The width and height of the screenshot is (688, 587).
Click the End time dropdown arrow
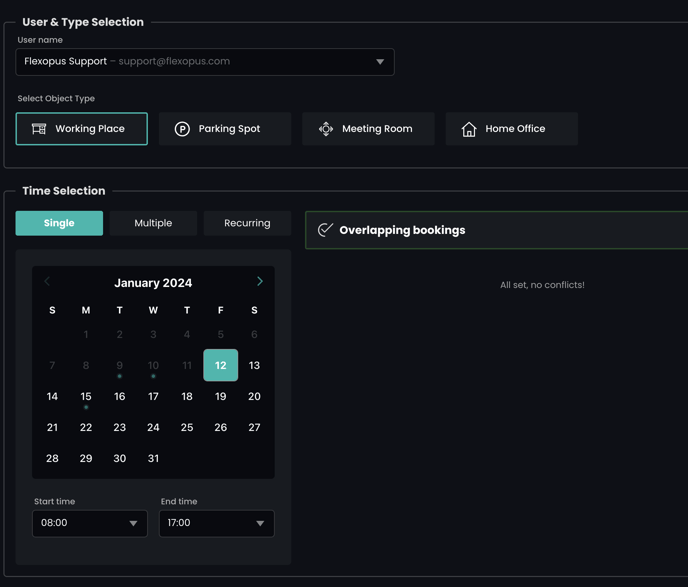[x=260, y=523]
